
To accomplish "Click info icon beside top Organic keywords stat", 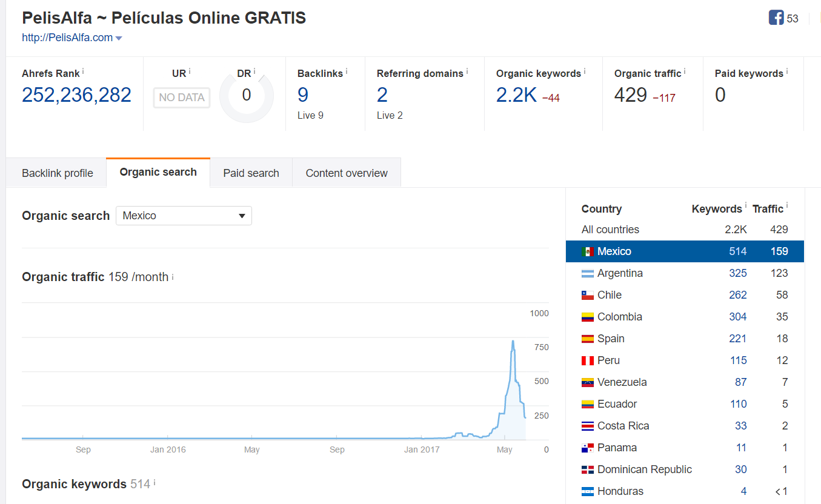I will pos(585,71).
